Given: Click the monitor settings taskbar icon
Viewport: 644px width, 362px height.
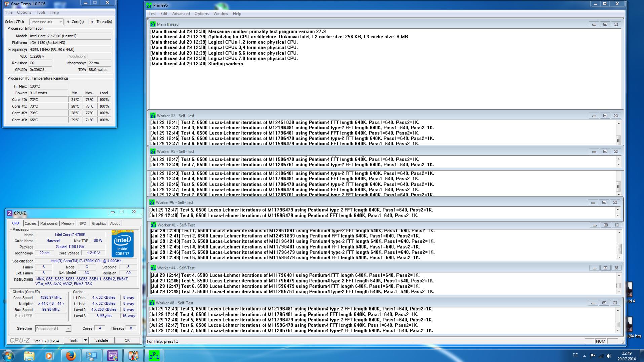Looking at the screenshot, I should point(91,356).
